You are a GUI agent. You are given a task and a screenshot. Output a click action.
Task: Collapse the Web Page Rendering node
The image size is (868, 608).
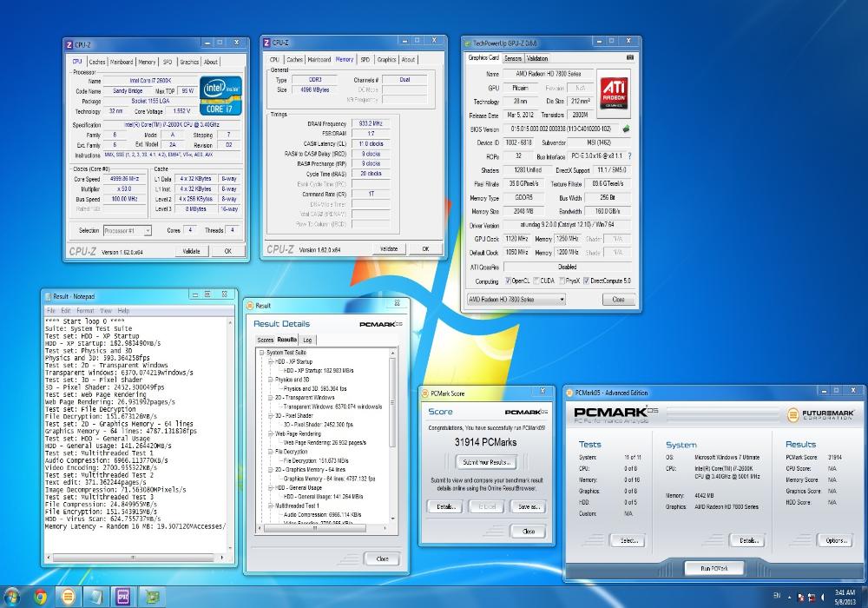click(271, 433)
